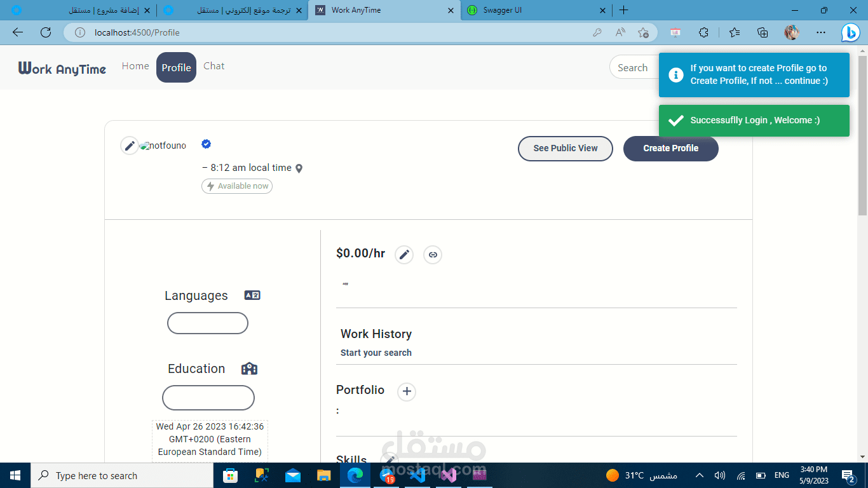Edit the $0.00/hr hourly rate
Screen dimensions: 868x488
coord(404,255)
